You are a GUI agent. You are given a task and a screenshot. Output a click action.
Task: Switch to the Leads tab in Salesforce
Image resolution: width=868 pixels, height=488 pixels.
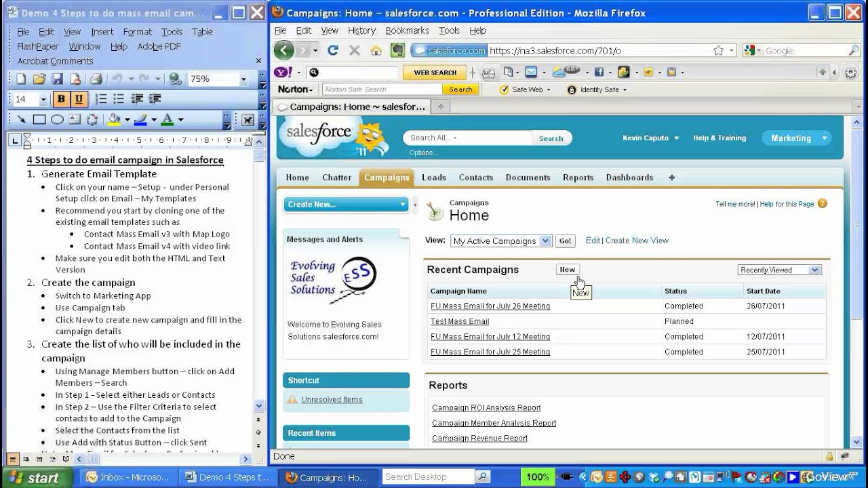coord(434,178)
